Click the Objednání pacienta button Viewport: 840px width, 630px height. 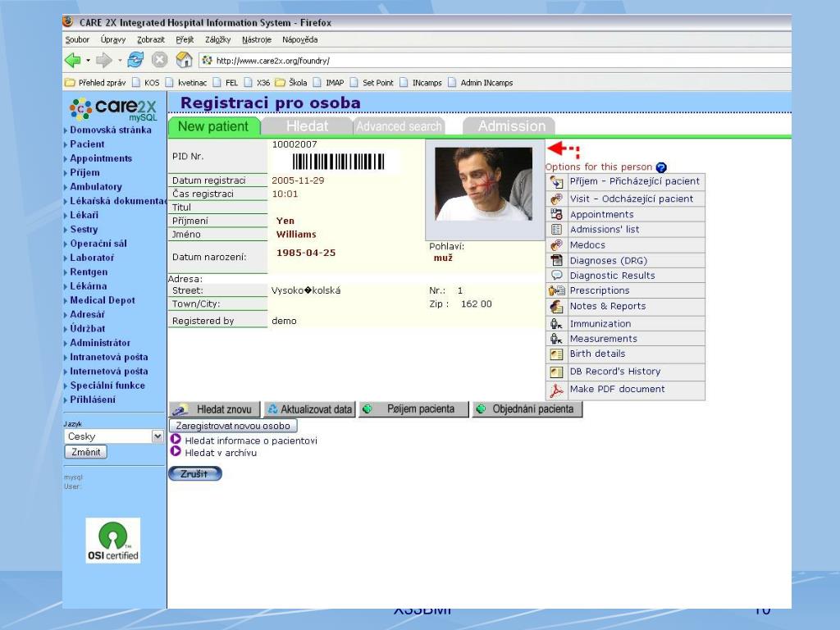coord(527,409)
